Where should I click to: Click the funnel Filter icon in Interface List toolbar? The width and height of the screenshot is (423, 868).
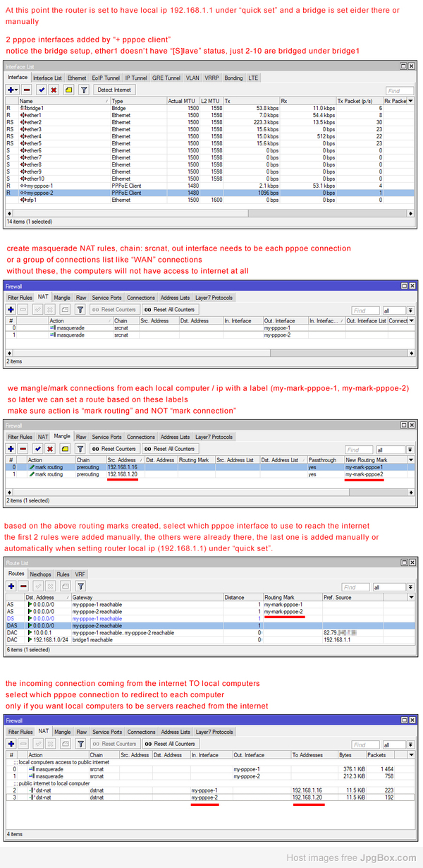pyautogui.click(x=83, y=90)
